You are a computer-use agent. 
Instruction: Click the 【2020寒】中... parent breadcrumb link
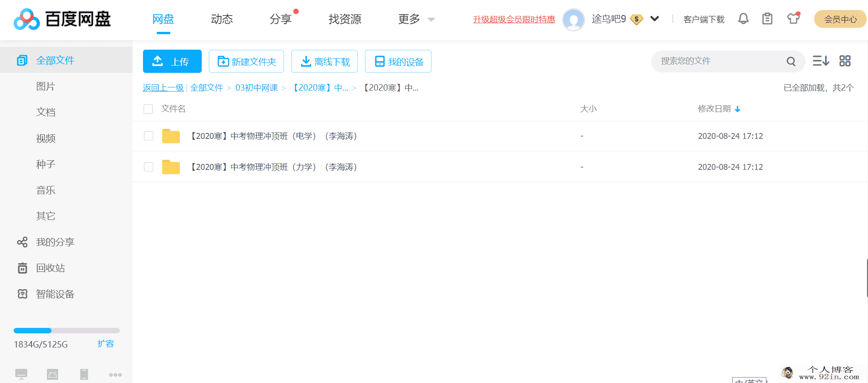click(x=319, y=87)
